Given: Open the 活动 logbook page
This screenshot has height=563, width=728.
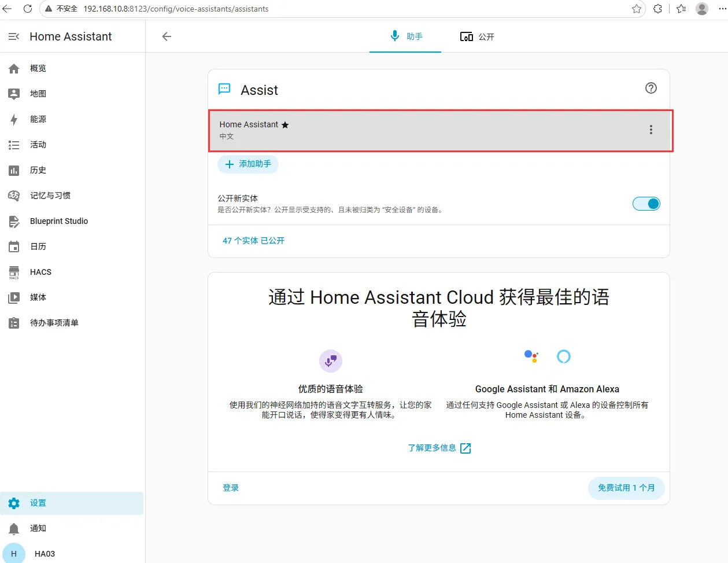Looking at the screenshot, I should [x=72, y=145].
